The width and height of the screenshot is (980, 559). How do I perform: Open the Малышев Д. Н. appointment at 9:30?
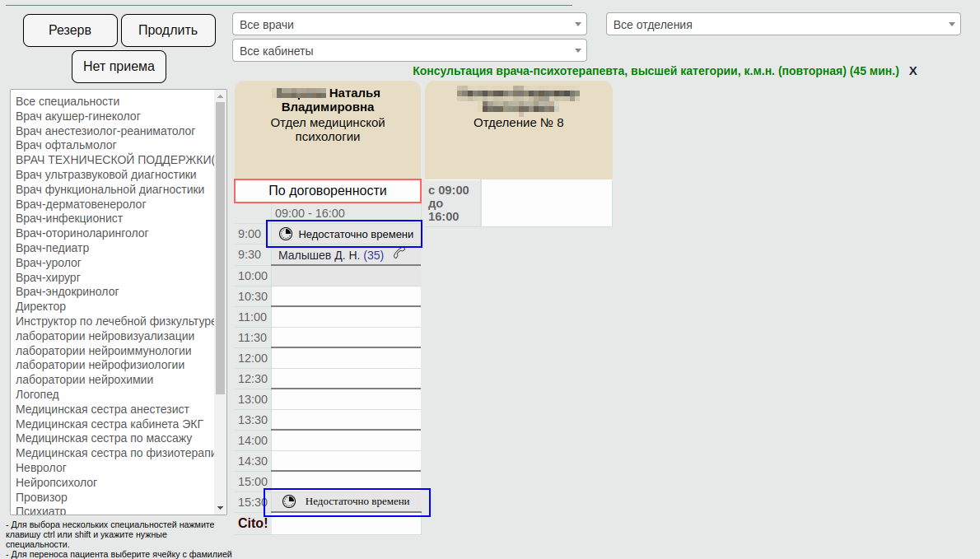point(330,255)
